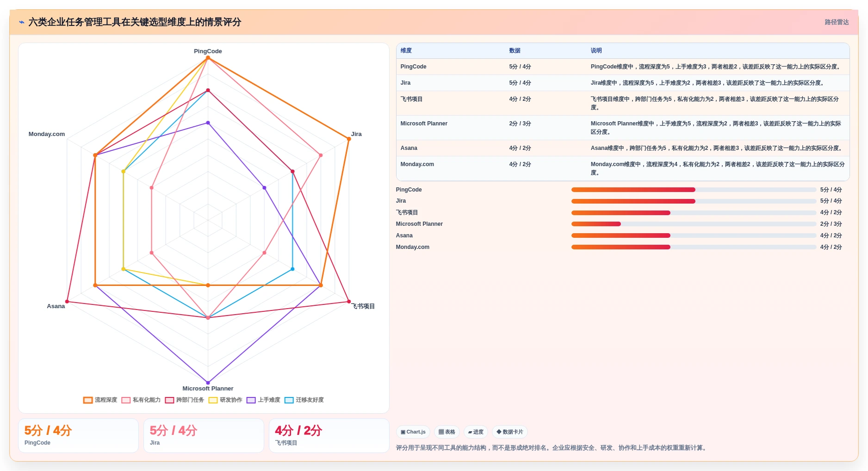Toggle the 上手难度 legend swatch
Image resolution: width=868 pixels, height=471 pixels.
pyautogui.click(x=251, y=400)
